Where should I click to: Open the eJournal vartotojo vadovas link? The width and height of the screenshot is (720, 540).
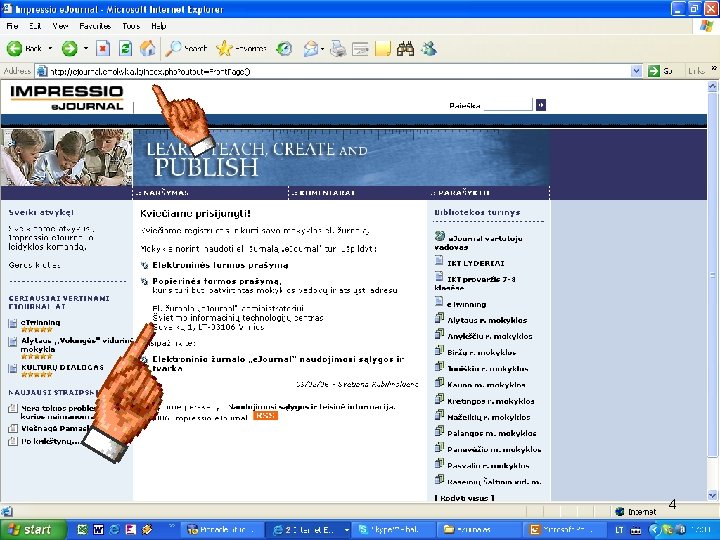[x=478, y=242]
